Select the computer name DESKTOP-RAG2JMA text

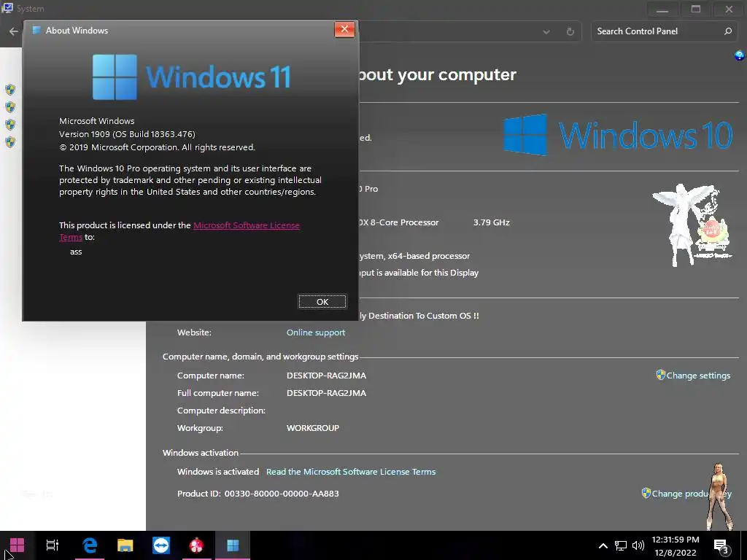(x=326, y=376)
